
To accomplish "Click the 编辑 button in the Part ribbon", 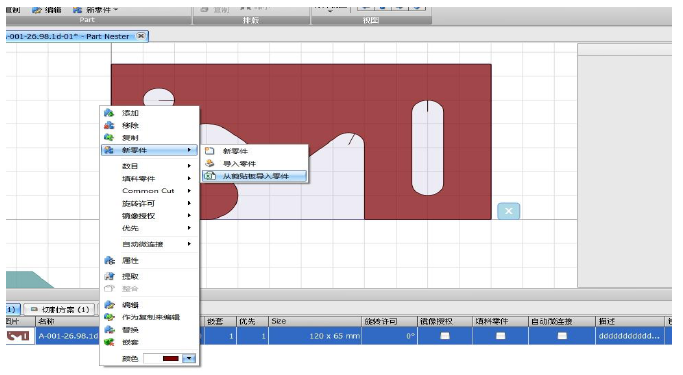I will (x=47, y=10).
